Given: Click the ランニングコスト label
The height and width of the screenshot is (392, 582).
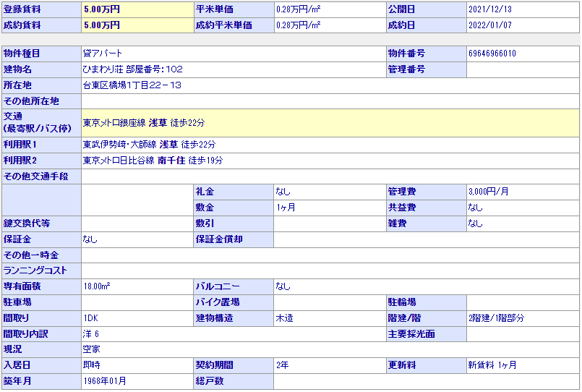Looking at the screenshot, I should [x=35, y=270].
